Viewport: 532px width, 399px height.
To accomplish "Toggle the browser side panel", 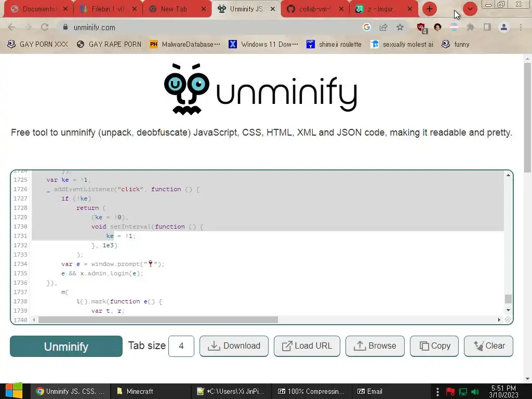I will click(x=487, y=27).
